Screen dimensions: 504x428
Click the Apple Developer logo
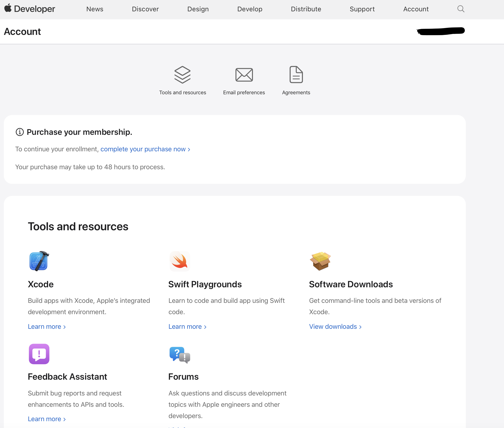[x=30, y=9]
